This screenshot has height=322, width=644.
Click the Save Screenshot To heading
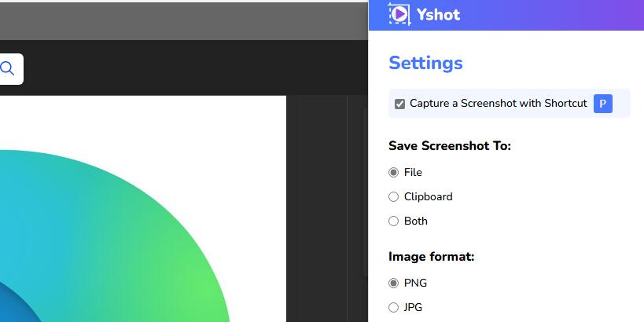click(x=450, y=146)
